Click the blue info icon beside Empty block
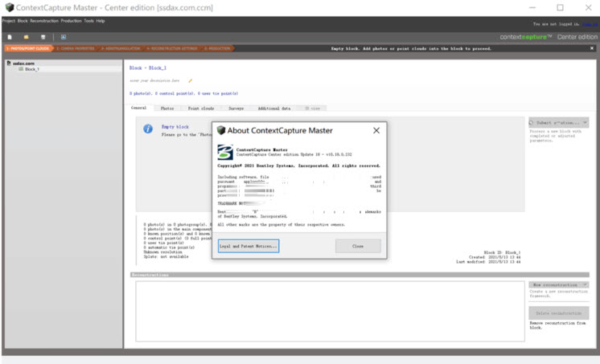 pyautogui.click(x=148, y=129)
